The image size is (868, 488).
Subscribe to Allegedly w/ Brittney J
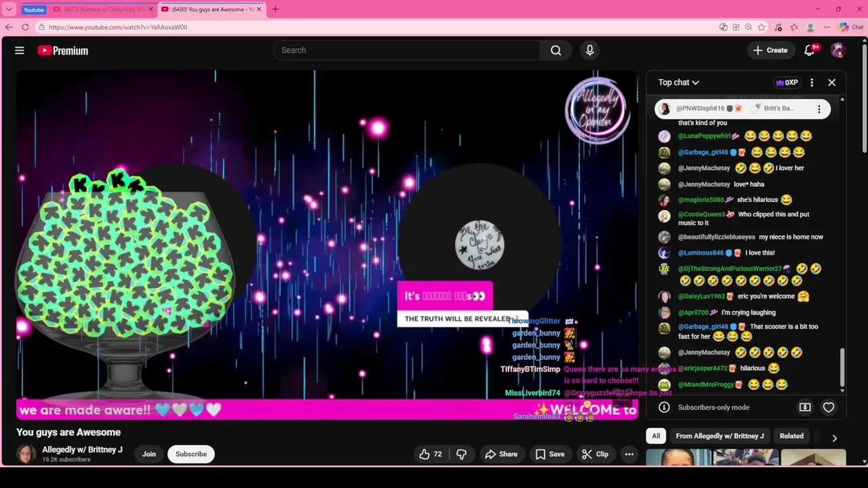point(191,454)
